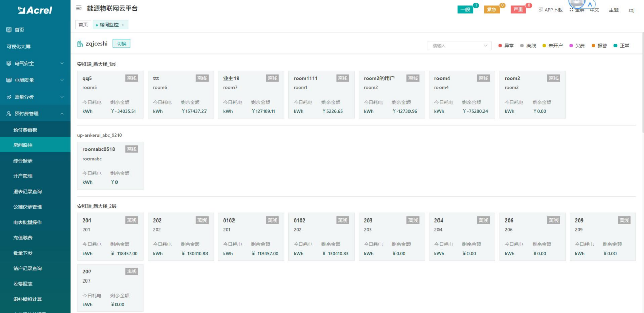Viewport: 644px width, 313px height.
Task: Expand the 电气安全 sidebar menu
Action: click(x=35, y=64)
